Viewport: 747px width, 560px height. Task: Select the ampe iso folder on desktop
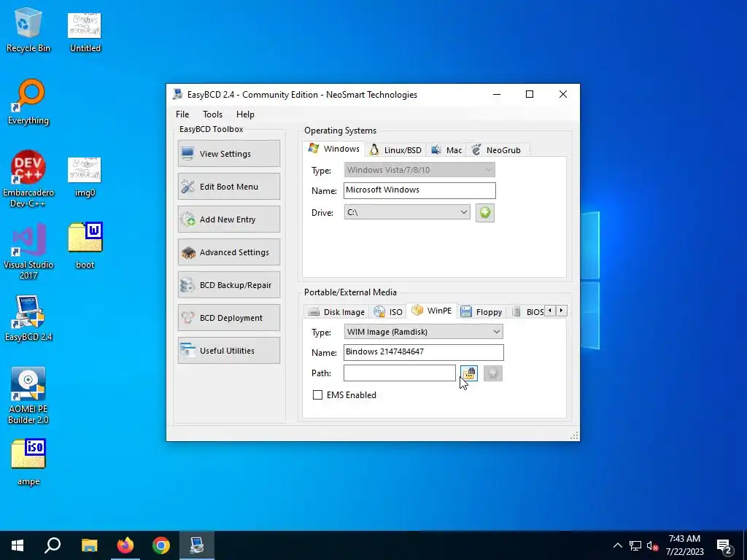click(x=28, y=462)
